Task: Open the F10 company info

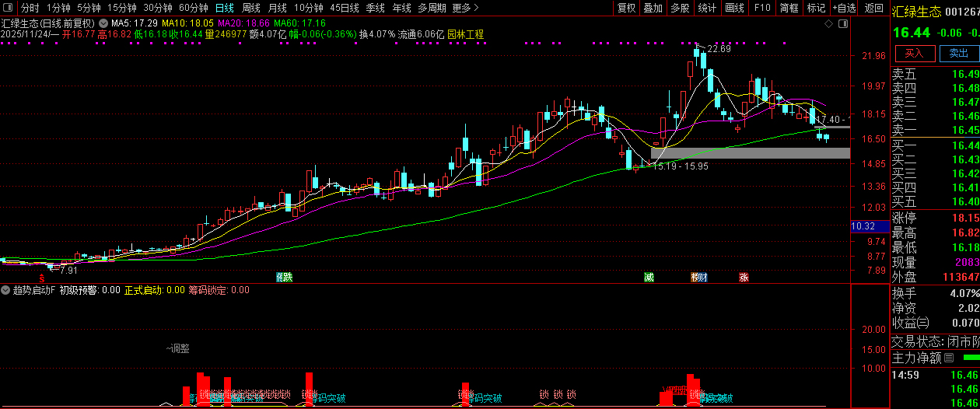Action: (x=762, y=8)
